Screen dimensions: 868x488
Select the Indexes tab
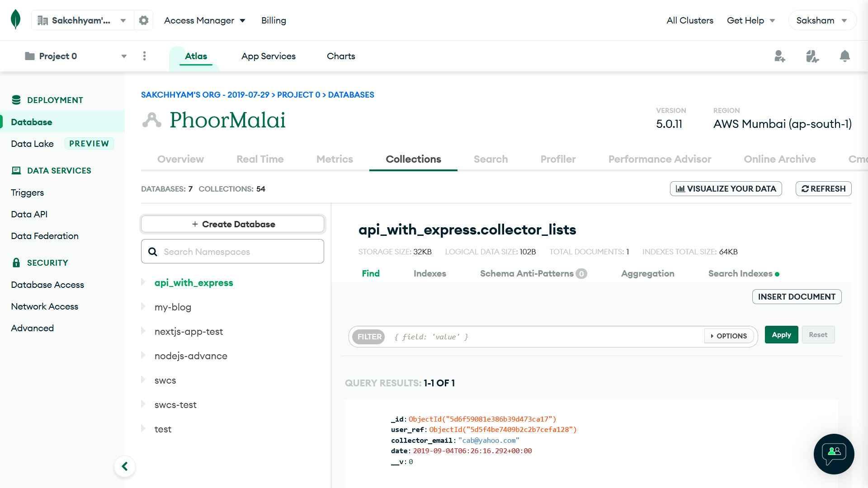click(x=429, y=273)
